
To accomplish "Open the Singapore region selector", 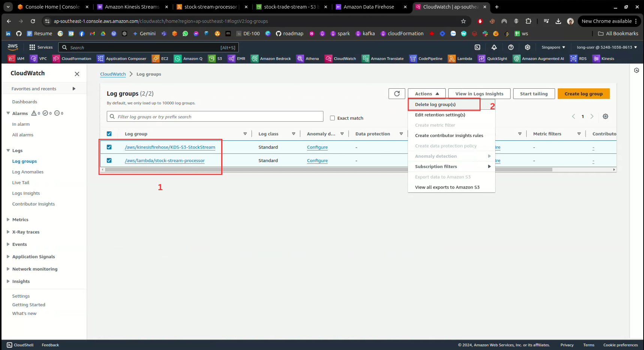I will click(x=553, y=47).
